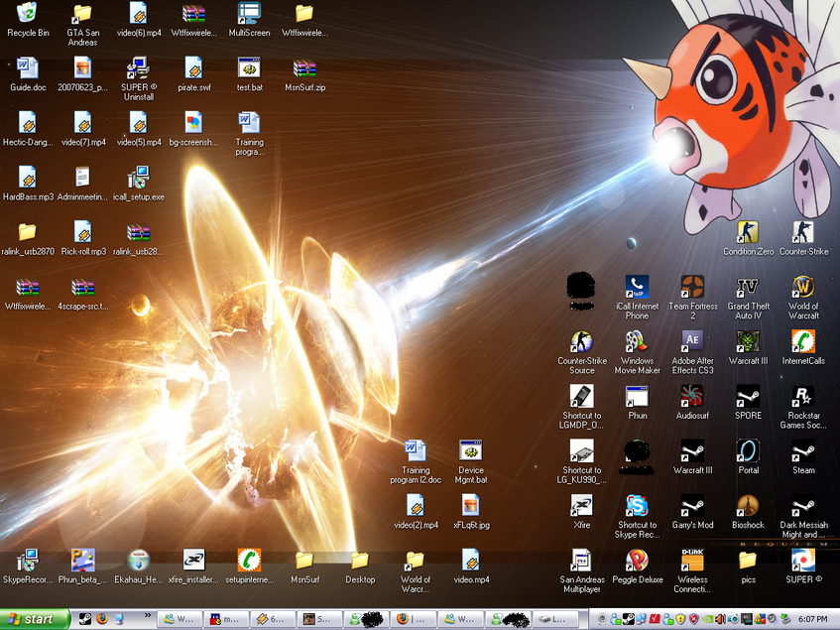Select the Training program l2.doc document
Image resolution: width=840 pixels, height=630 pixels.
(x=416, y=461)
